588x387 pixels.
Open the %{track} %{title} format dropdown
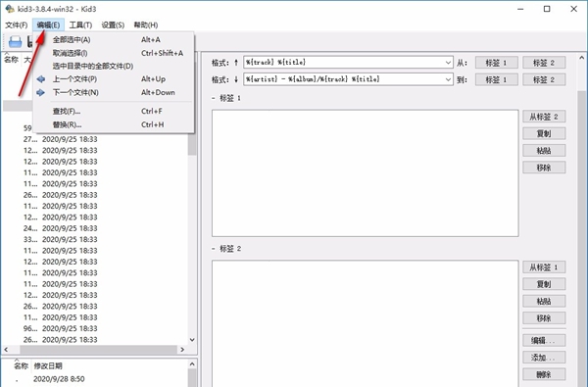coord(448,63)
